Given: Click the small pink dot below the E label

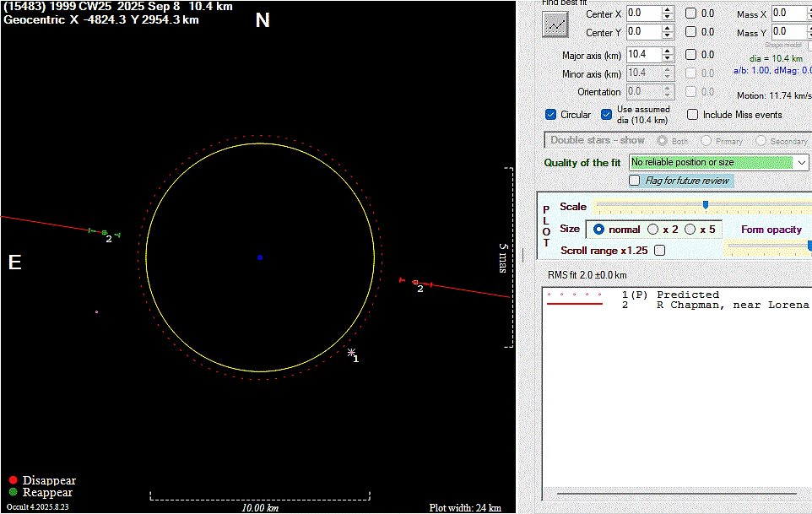Looking at the screenshot, I should [96, 312].
